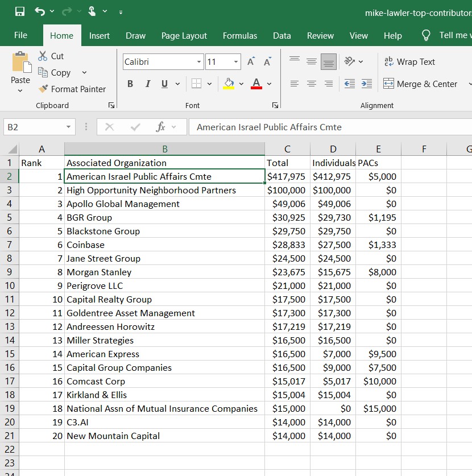Open the Insert Function dialog
This screenshot has height=476, width=472.
pos(160,127)
